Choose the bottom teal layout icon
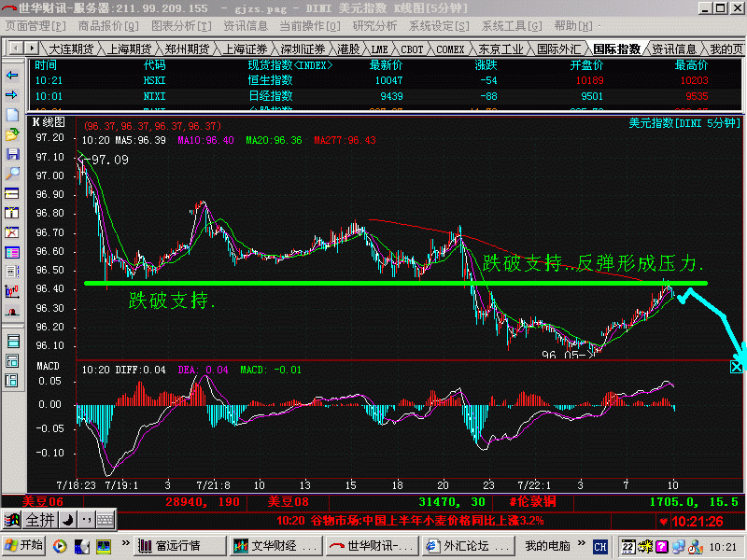Screen dimensions: 747x560 tap(12, 380)
